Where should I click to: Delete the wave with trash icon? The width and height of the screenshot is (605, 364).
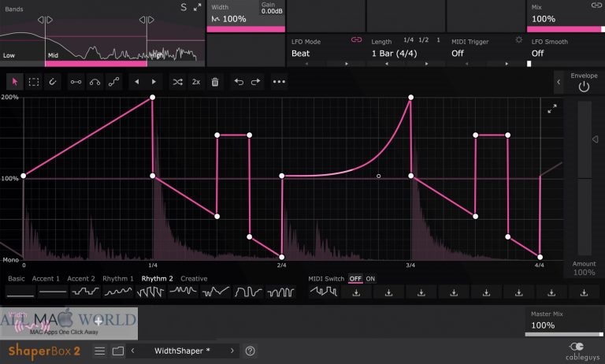[x=215, y=82]
